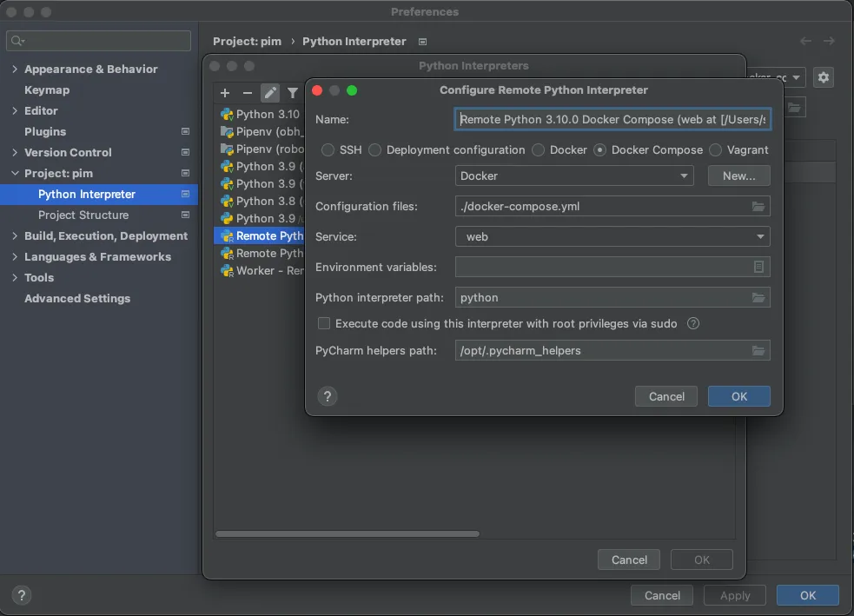854x616 pixels.
Task: Click Cancel in Python Interpreters window
Action: pos(628,560)
